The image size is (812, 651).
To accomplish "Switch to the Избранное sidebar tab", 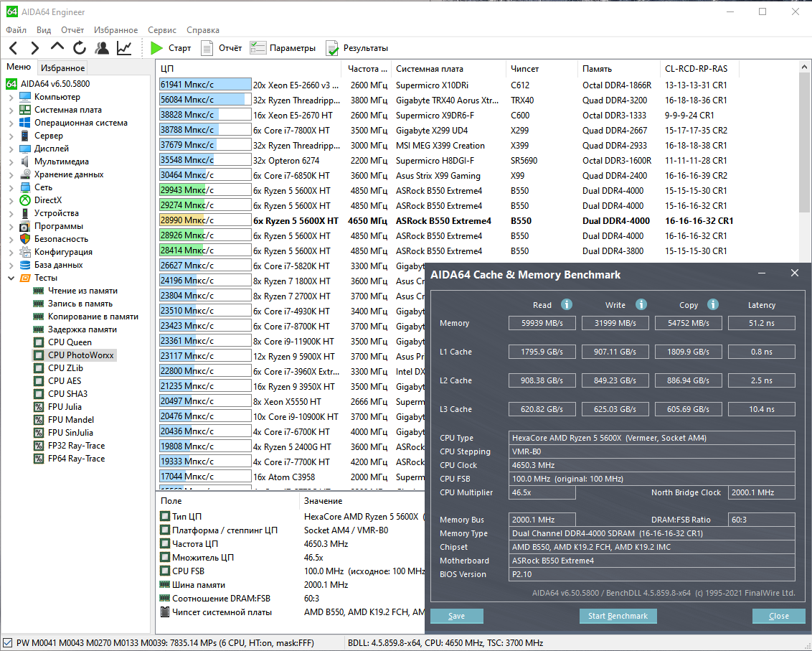I will (x=62, y=68).
